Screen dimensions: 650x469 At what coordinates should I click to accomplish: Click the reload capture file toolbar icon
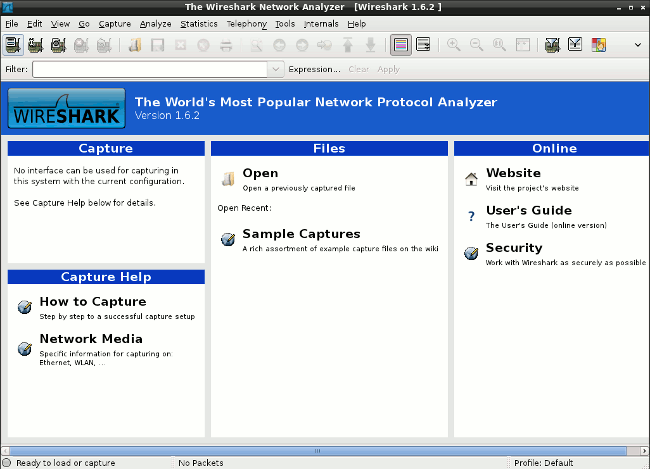point(203,45)
